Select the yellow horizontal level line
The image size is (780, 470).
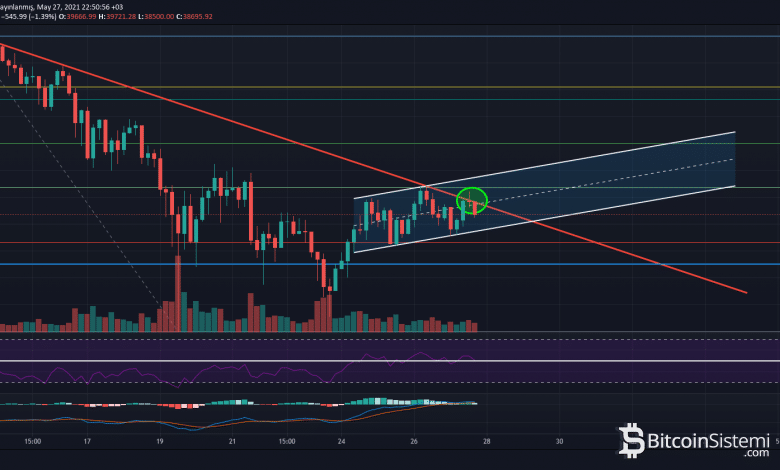[x=400, y=87]
